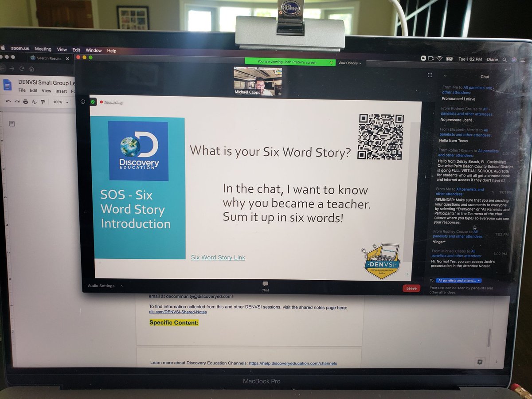
Task: Click the chat message 'No pressure Josh!'
Action: 456,119
